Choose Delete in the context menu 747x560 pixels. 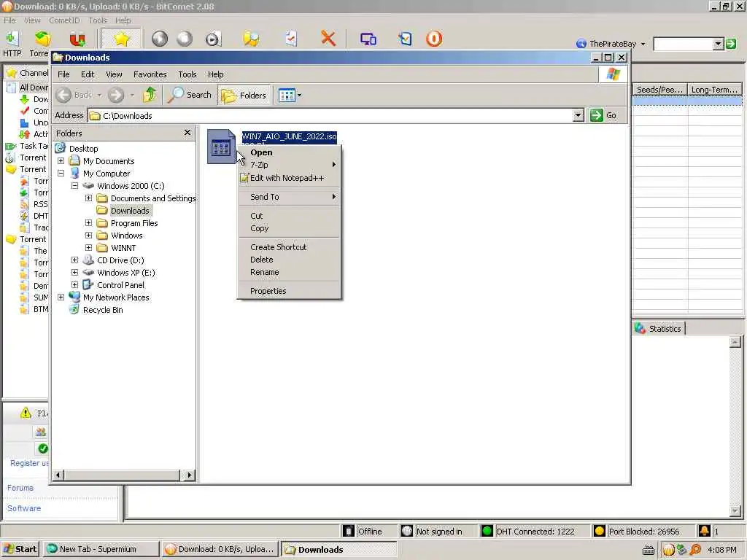262,260
